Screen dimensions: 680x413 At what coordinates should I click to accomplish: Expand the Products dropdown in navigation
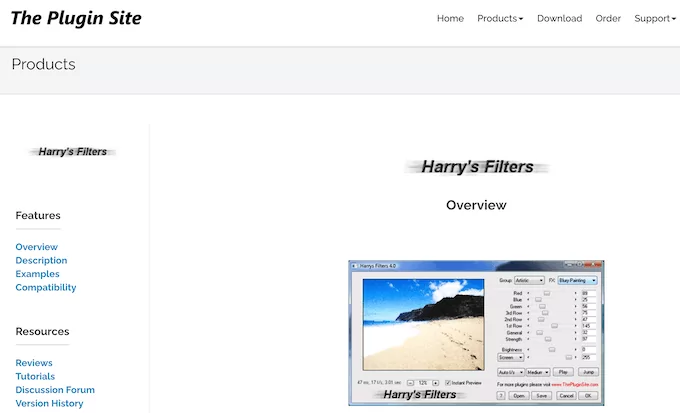coord(500,18)
